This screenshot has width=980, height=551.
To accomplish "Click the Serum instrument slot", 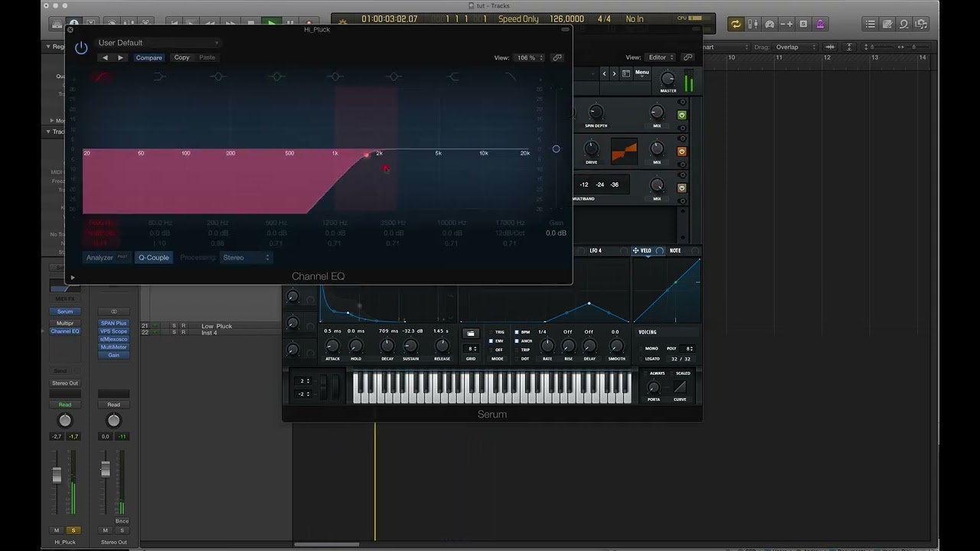I will (65, 311).
